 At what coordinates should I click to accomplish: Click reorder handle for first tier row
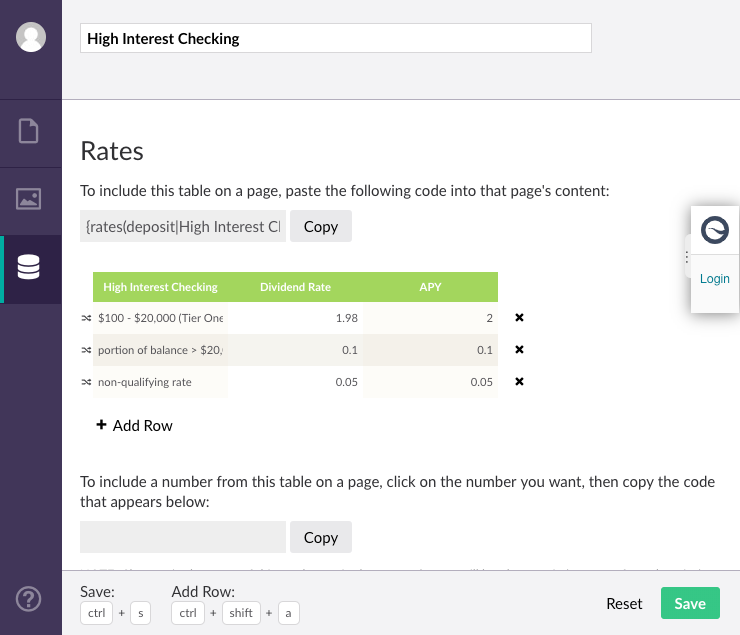coord(86,318)
